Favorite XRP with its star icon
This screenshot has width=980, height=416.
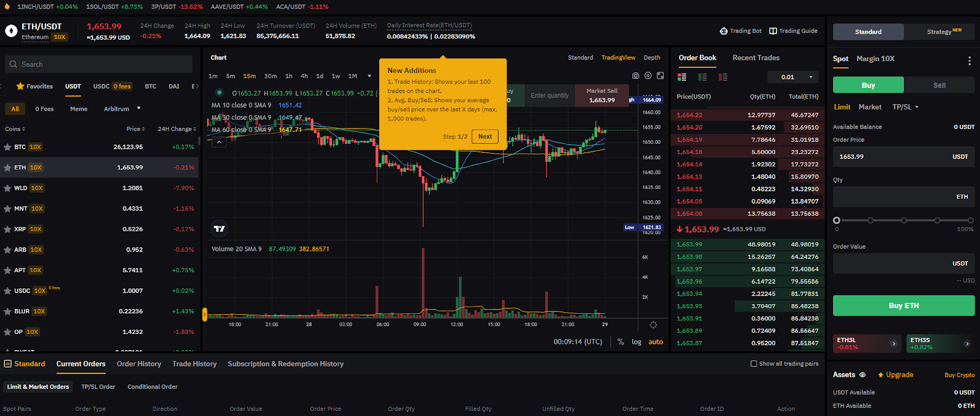[7, 229]
